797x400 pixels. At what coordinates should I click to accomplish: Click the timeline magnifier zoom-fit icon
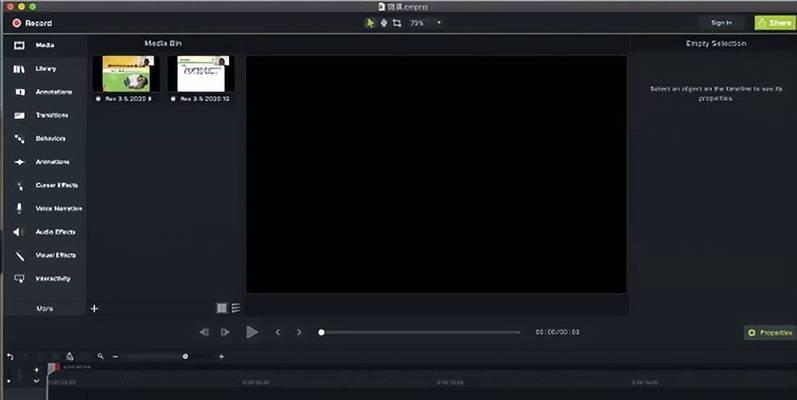[x=101, y=356]
